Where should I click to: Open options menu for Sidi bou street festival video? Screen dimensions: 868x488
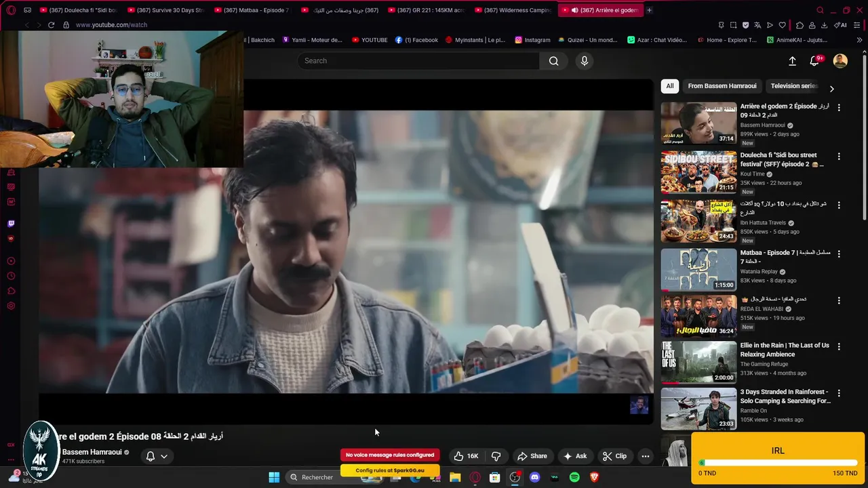tap(839, 156)
